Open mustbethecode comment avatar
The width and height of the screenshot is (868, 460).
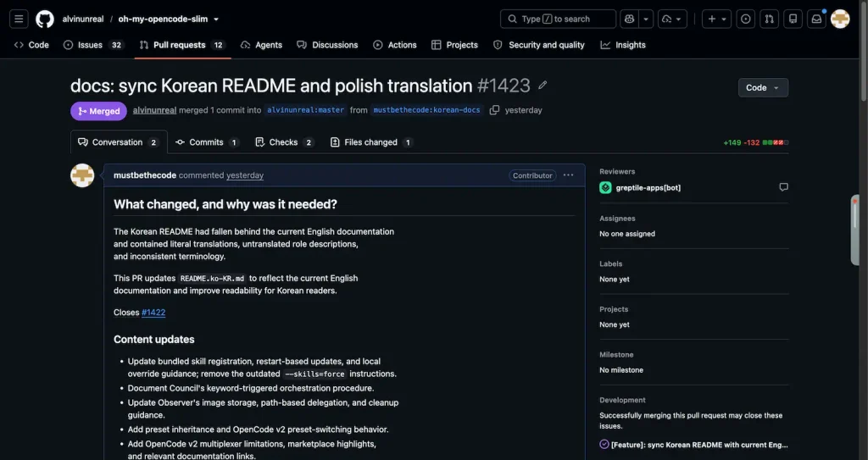tap(82, 175)
